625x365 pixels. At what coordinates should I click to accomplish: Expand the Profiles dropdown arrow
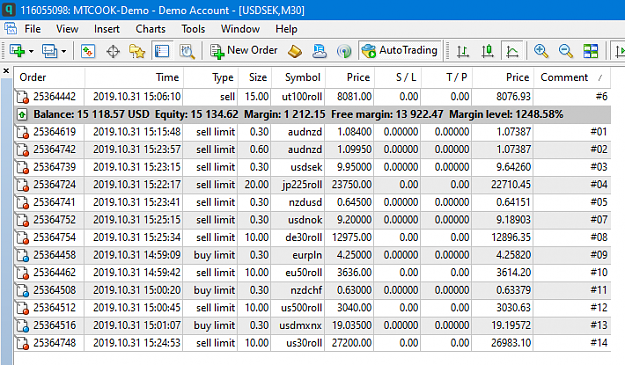pos(64,51)
